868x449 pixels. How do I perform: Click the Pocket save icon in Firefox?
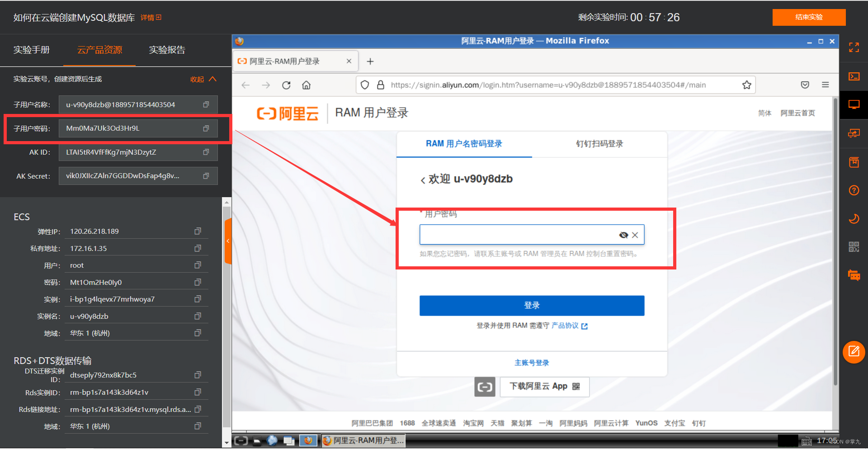805,85
